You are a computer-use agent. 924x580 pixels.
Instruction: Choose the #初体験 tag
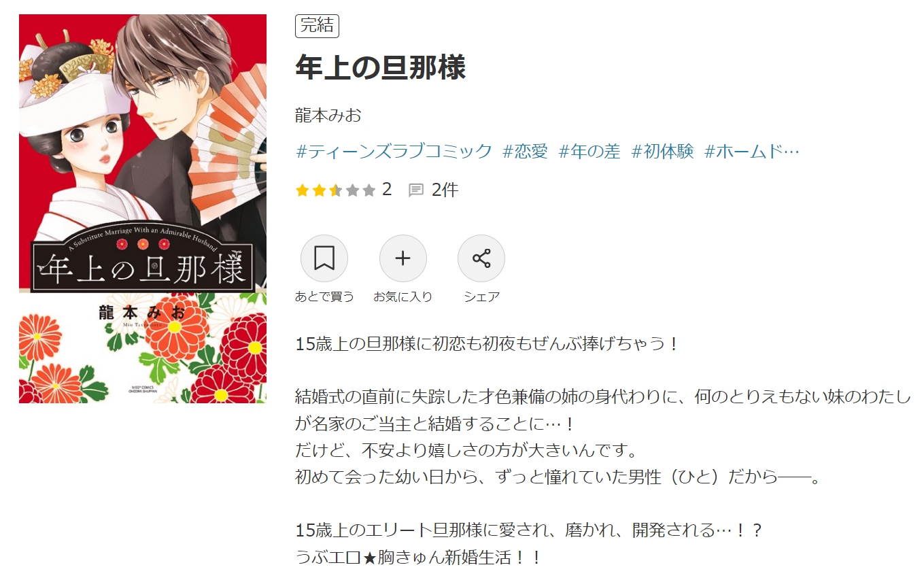click(x=662, y=151)
